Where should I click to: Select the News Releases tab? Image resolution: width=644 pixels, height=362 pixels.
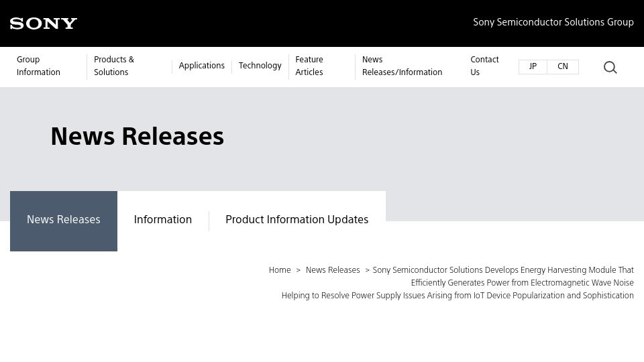(64, 221)
